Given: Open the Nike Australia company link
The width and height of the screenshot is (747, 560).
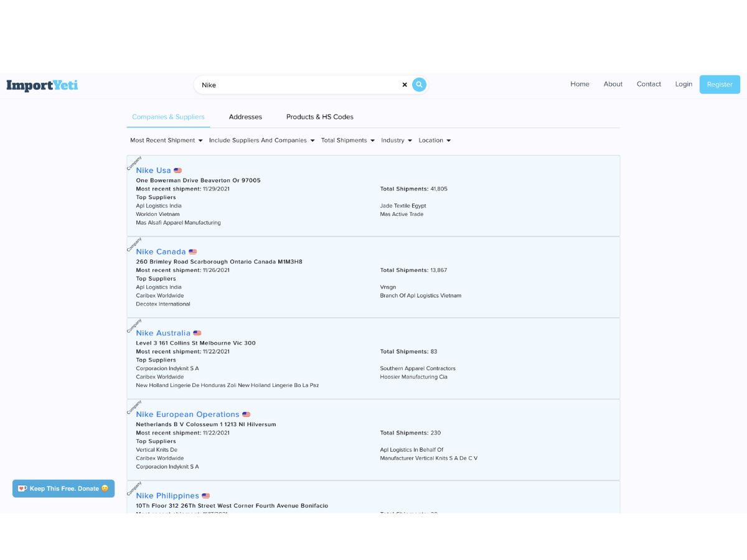Looking at the screenshot, I should click(163, 334).
